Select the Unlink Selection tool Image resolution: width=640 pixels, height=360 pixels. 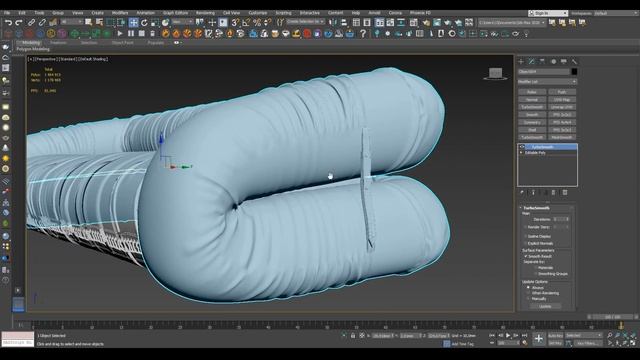(x=42, y=22)
